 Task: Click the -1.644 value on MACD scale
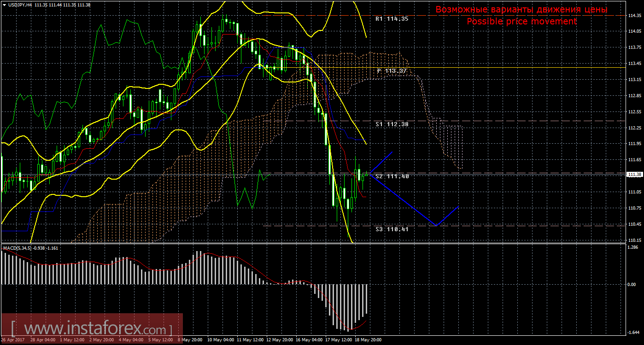click(633, 333)
